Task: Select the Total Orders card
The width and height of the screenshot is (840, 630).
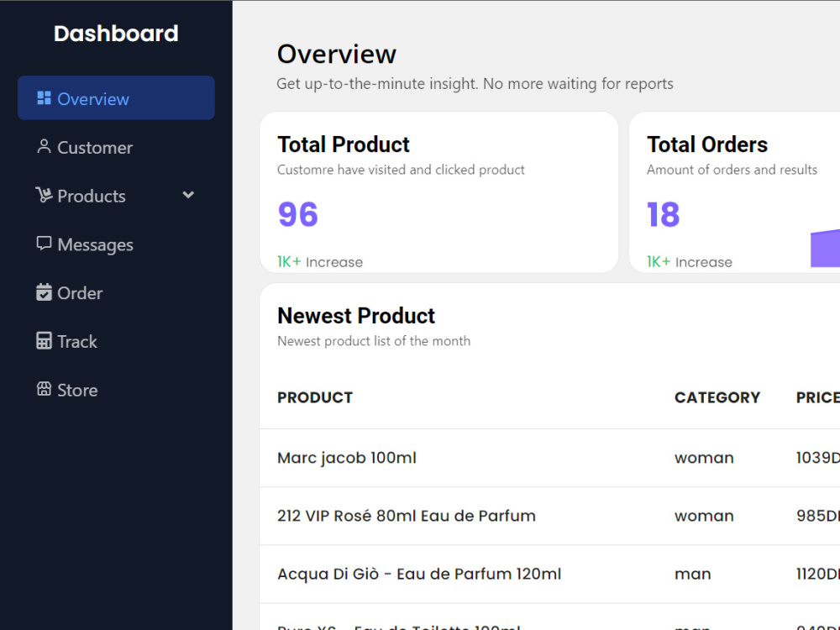Action: [x=734, y=192]
